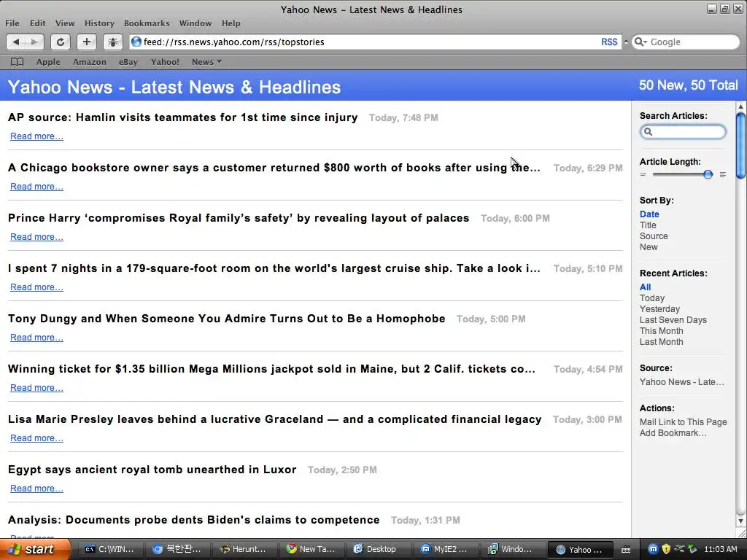
Task: Read more on Tony Dungy article
Action: point(36,338)
